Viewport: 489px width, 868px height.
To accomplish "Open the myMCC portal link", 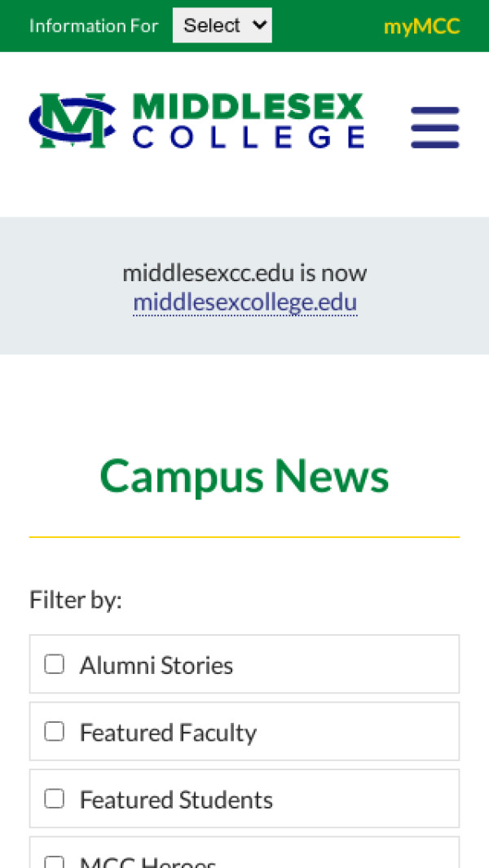I will (421, 26).
